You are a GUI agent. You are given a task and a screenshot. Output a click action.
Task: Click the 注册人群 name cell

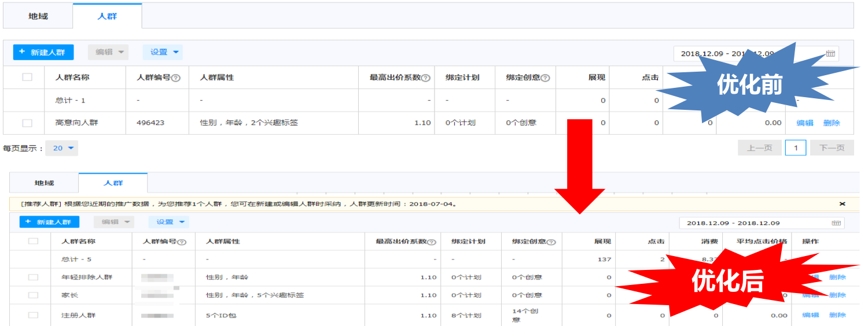[x=78, y=315]
